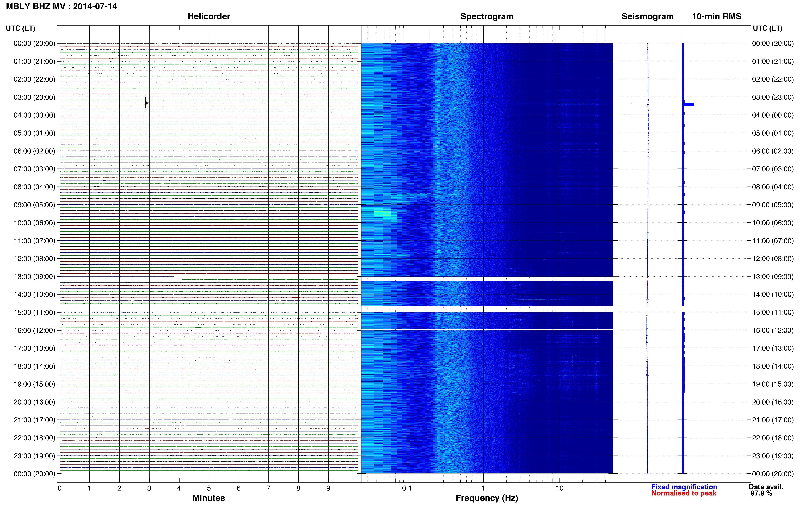The image size is (812, 508).
Task: Click the left "10:00 (06:00)" time label
Action: click(34, 223)
